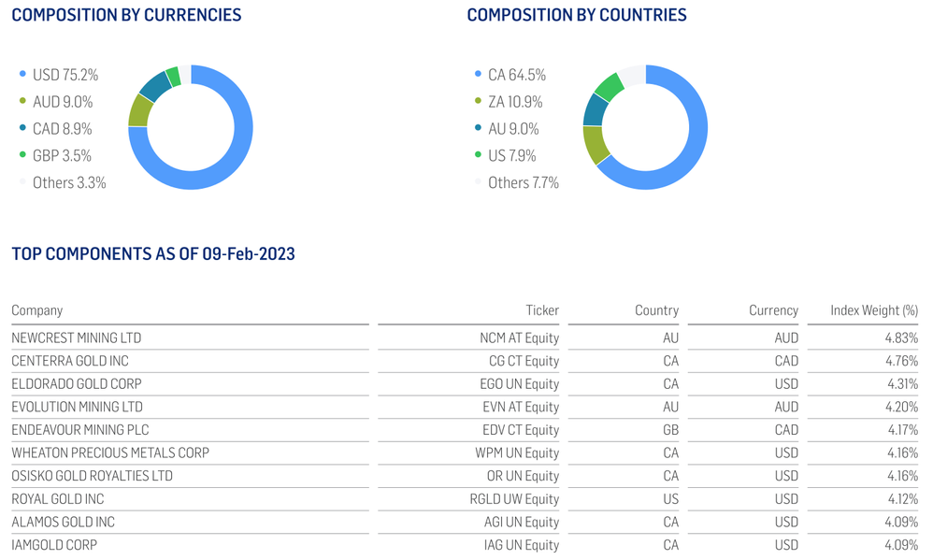Click the Ticker column header
This screenshot has width=933, height=560.
pyautogui.click(x=542, y=310)
